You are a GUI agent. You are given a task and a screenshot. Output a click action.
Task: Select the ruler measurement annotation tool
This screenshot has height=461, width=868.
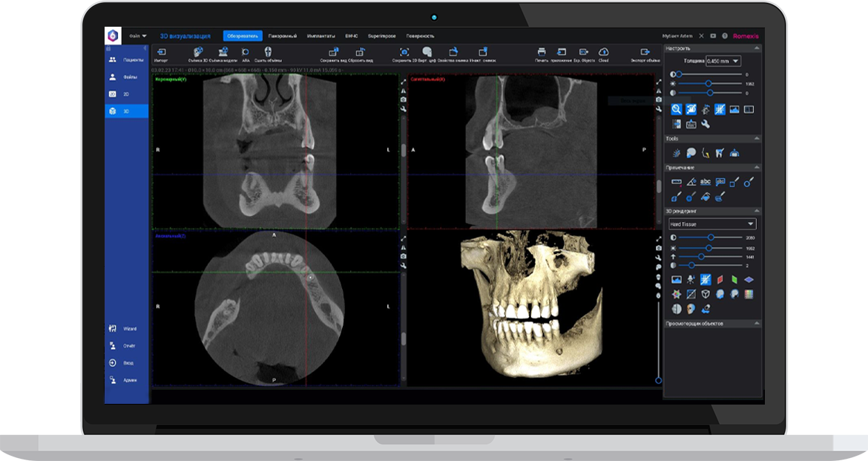[677, 181]
